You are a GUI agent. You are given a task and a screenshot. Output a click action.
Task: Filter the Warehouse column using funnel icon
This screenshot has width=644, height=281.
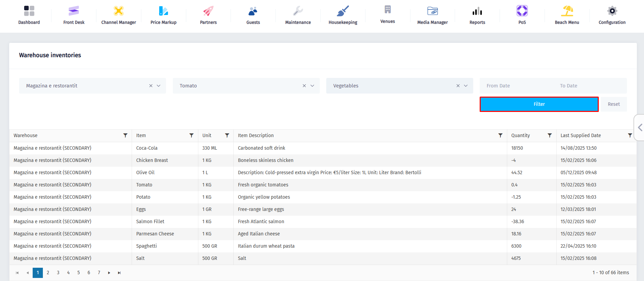tap(125, 135)
